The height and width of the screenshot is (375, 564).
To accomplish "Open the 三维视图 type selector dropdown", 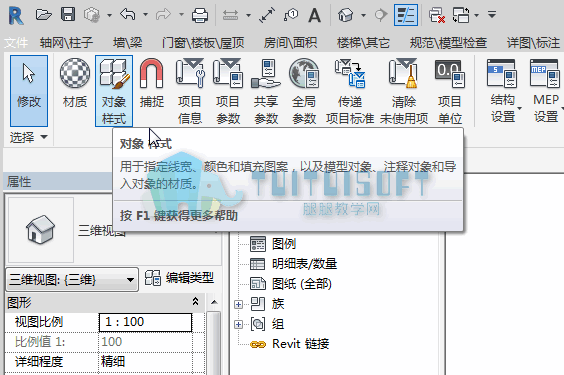I will click(x=72, y=279).
